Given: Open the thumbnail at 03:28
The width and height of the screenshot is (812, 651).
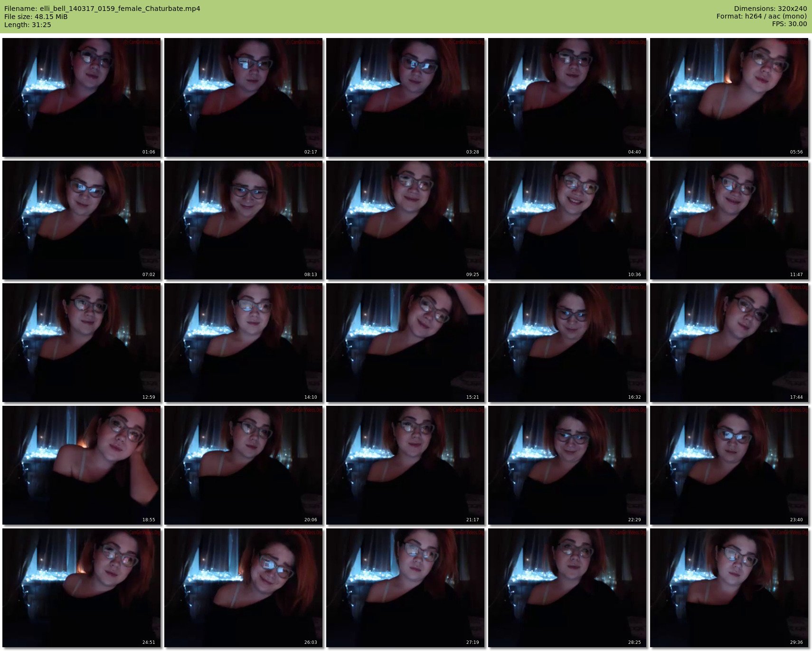Looking at the screenshot, I should click(x=406, y=97).
